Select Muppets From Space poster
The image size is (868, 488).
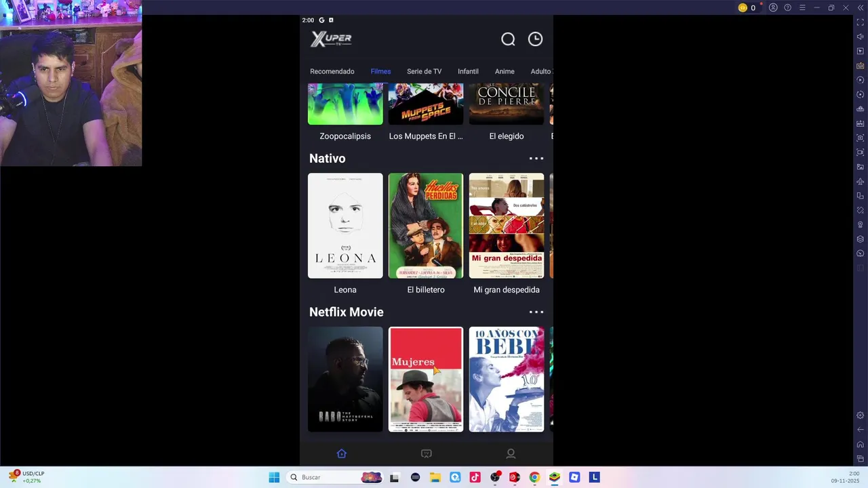426,104
